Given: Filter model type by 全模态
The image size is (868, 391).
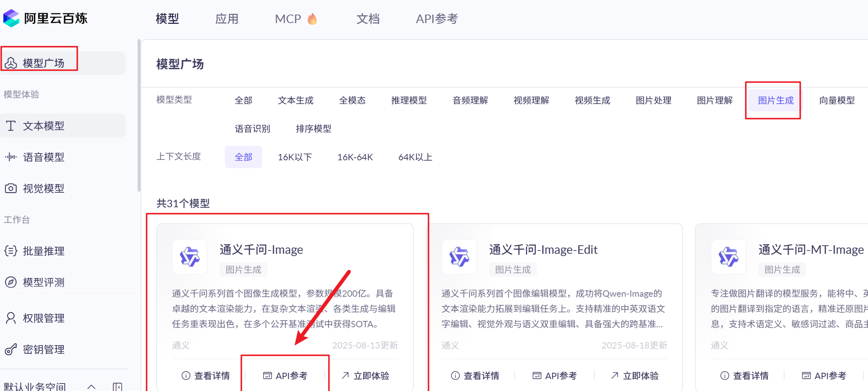Looking at the screenshot, I should [x=352, y=100].
